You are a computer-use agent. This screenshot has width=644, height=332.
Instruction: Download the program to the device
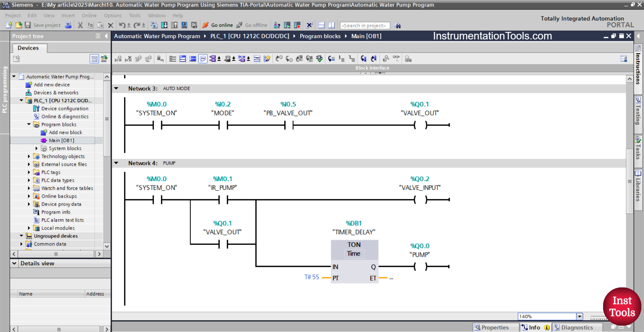pyautogui.click(x=164, y=25)
